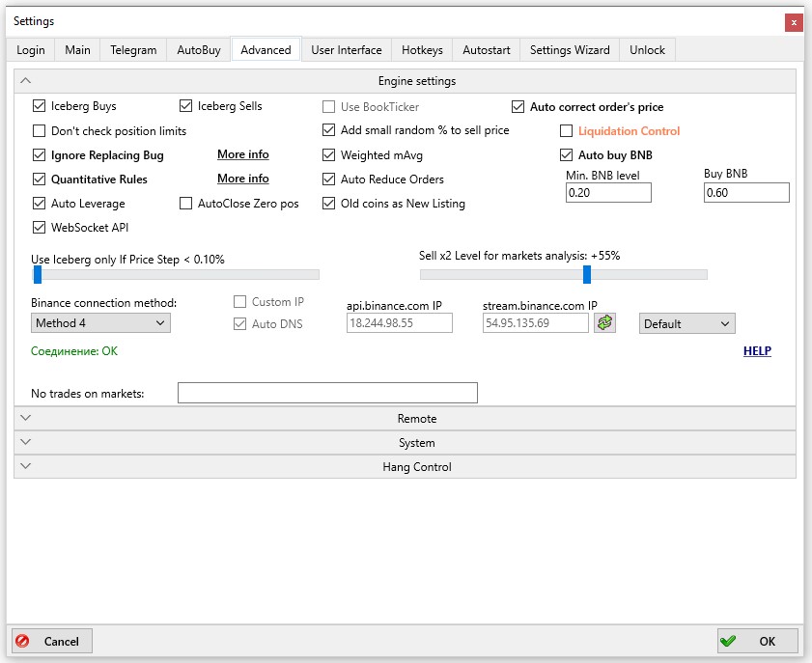The height and width of the screenshot is (663, 812).
Task: Expand the Remote section
Action: (x=406, y=419)
